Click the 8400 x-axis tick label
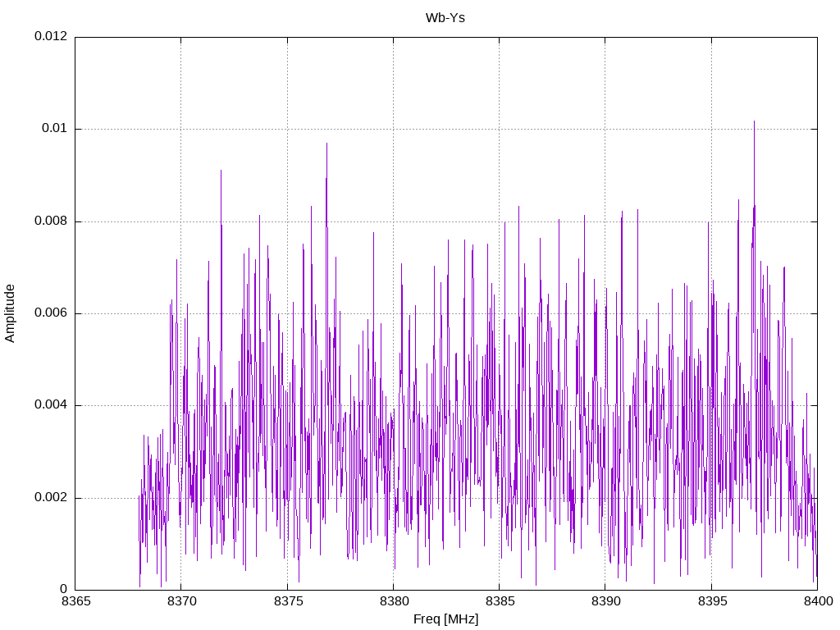 [x=818, y=601]
